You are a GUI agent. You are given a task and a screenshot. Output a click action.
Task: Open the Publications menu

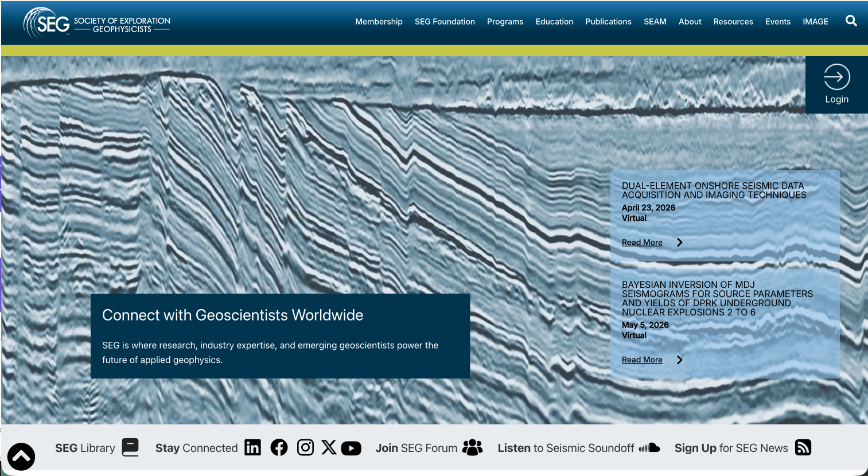coord(608,22)
